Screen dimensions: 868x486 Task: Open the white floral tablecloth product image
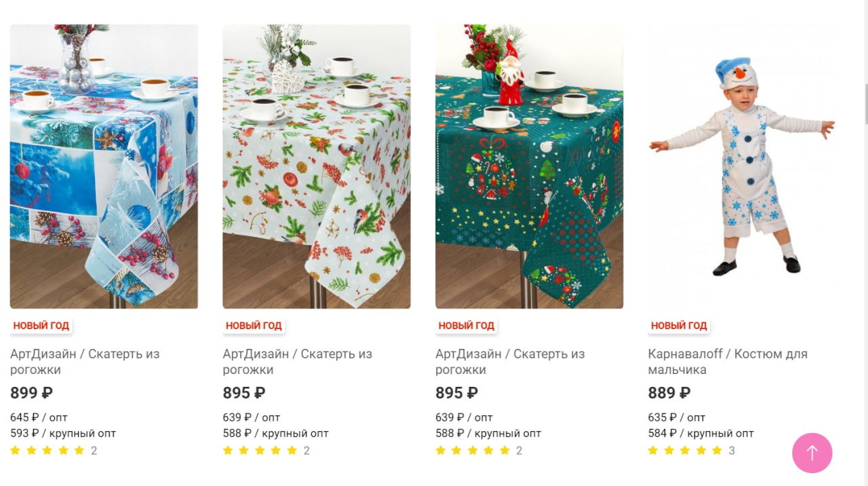[317, 166]
